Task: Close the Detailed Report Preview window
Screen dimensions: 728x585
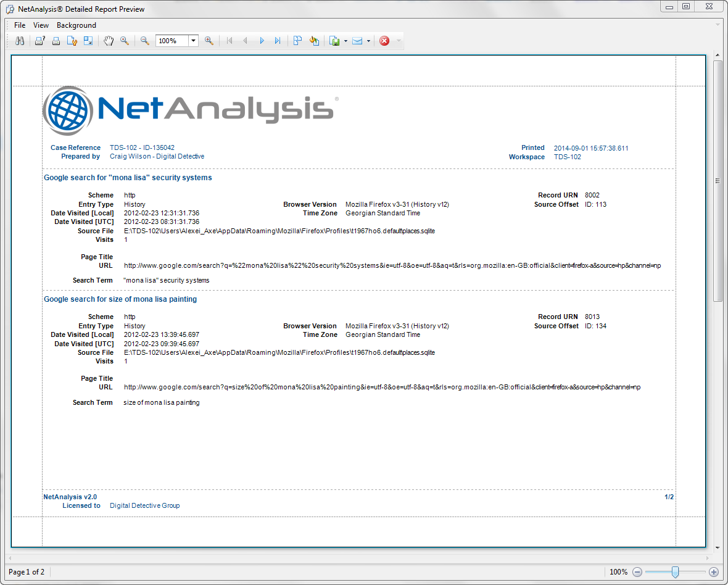Action: 709,7
